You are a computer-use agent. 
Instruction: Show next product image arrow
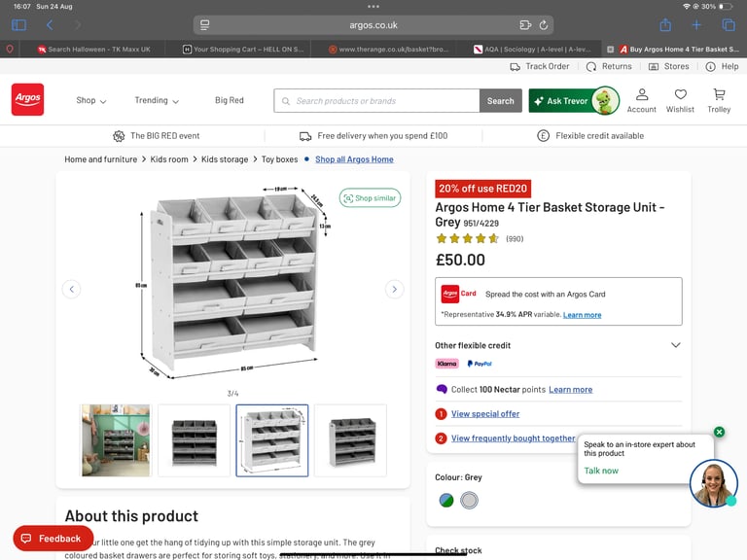(x=394, y=289)
